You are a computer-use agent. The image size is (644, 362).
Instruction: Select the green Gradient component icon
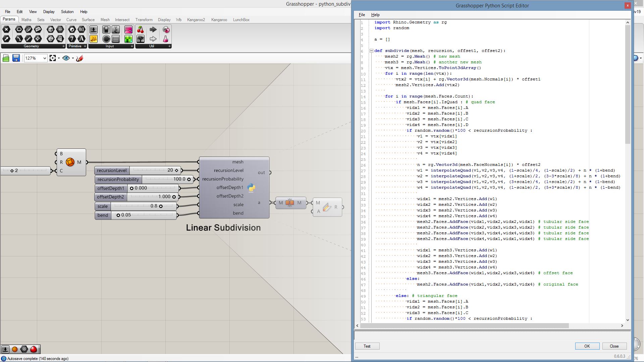tap(128, 39)
